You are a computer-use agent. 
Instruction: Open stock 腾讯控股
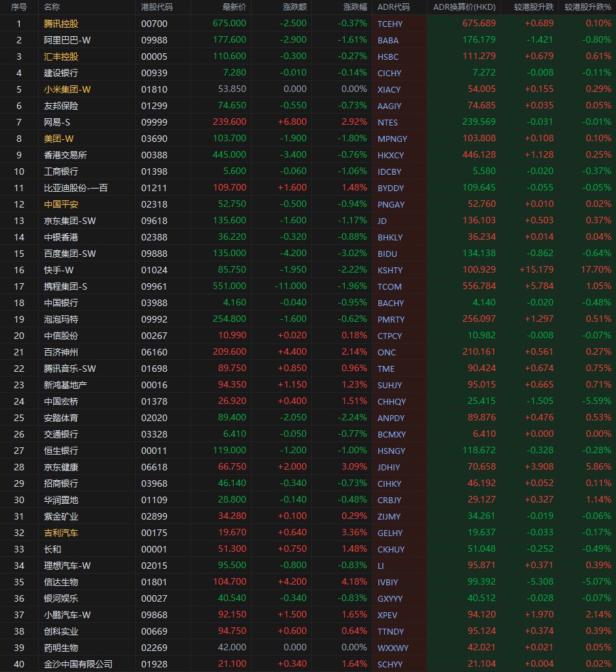click(x=61, y=24)
